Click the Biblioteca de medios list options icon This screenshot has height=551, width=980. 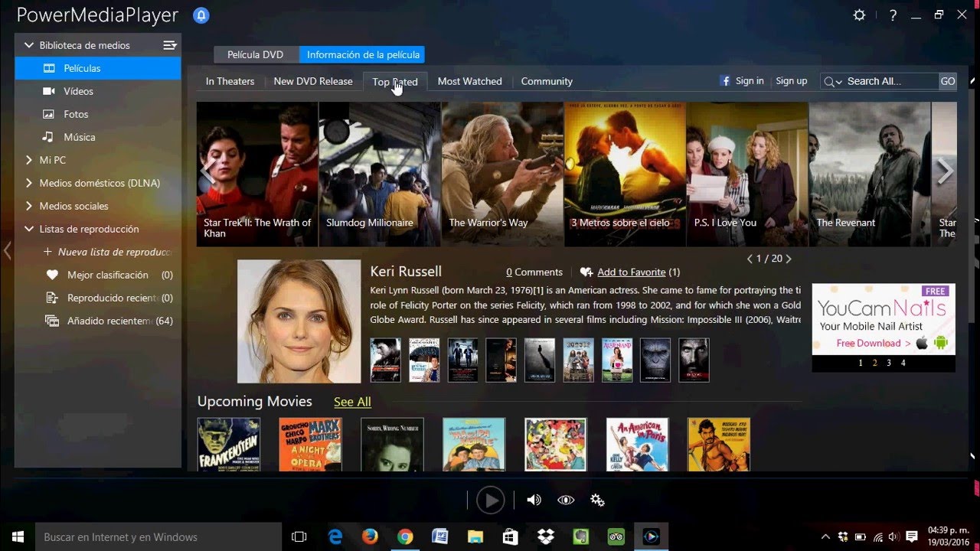170,45
